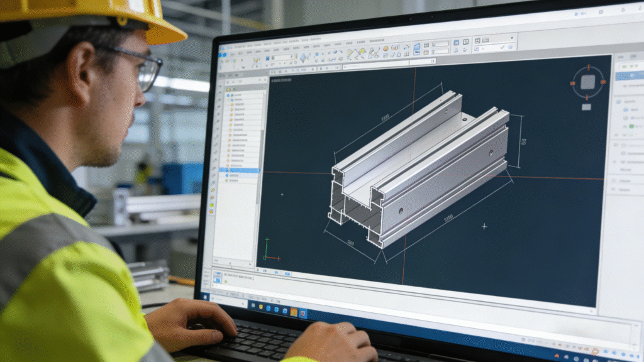Image resolution: width=644 pixels, height=362 pixels.
Task: Click the blue diamond-shaped icon in the toolbar
Action: click(x=304, y=57)
